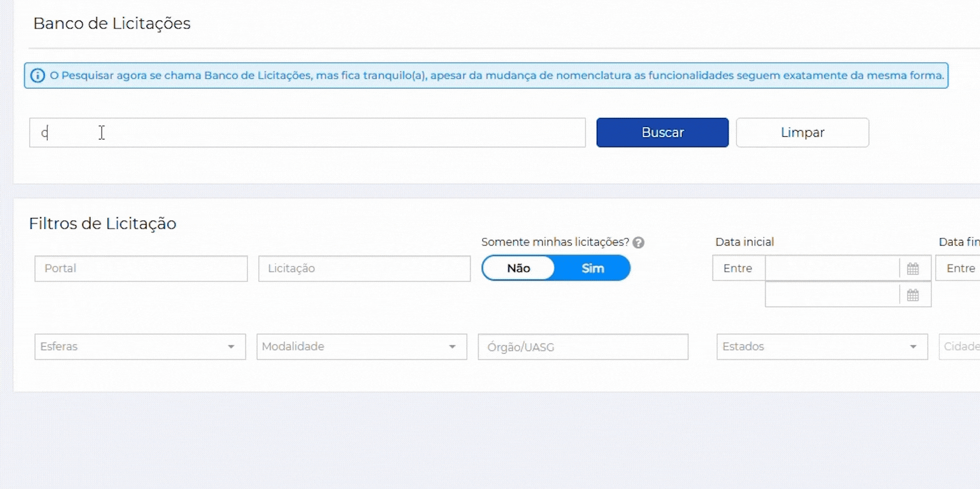Expand the Esferas dropdown
This screenshot has height=489, width=980.
click(x=140, y=347)
